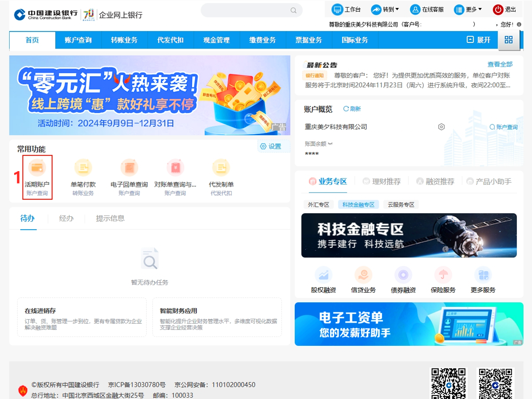Select the 提示信息 tab
Image resolution: width=532 pixels, height=399 pixels.
point(110,218)
